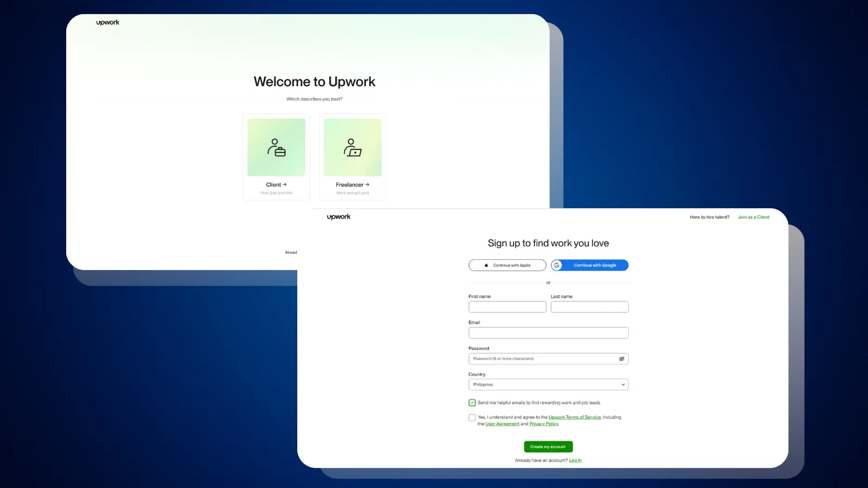
Task: Click the 'Sign up to find work you love' heading
Action: tap(548, 243)
